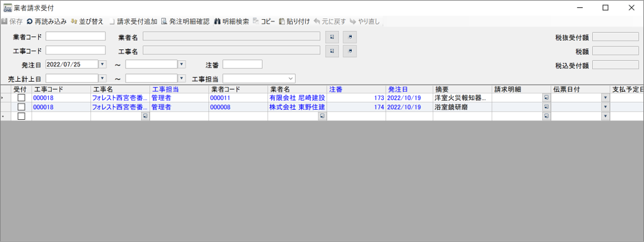Viewport: 644px width, 242px height.
Task: Click the コピー copy toolbar item
Action: 264,21
